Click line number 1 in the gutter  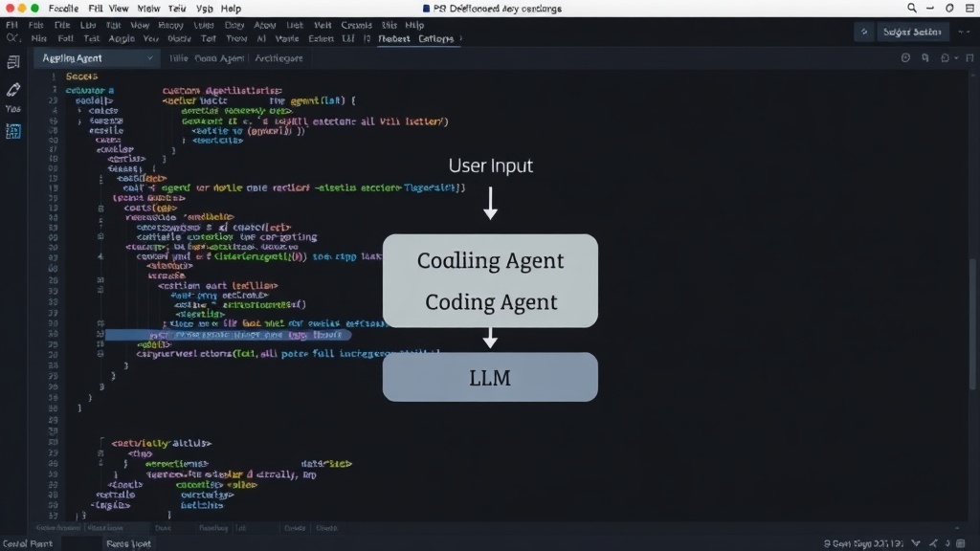coord(54,77)
